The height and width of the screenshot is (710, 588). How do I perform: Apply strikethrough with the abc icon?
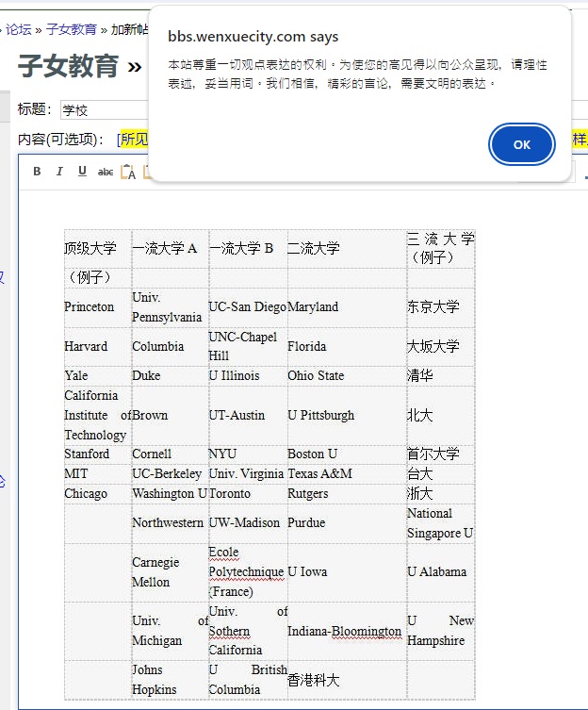[106, 172]
